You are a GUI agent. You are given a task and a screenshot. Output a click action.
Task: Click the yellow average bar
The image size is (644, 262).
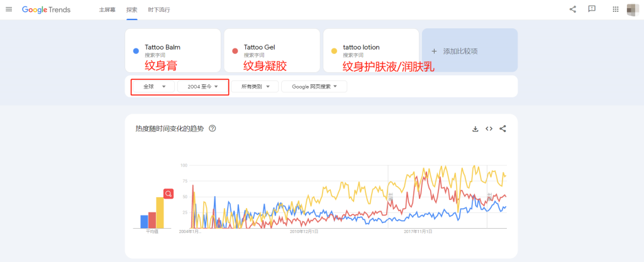[160, 213]
